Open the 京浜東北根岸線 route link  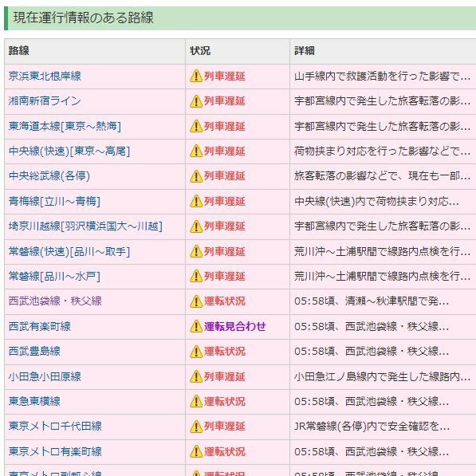pos(45,76)
